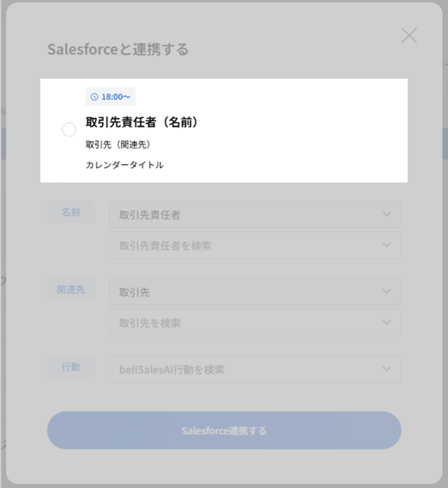448x488 pixels.
Task: Open the bellSalesAI行動を検索 dropdown
Action: [245, 369]
